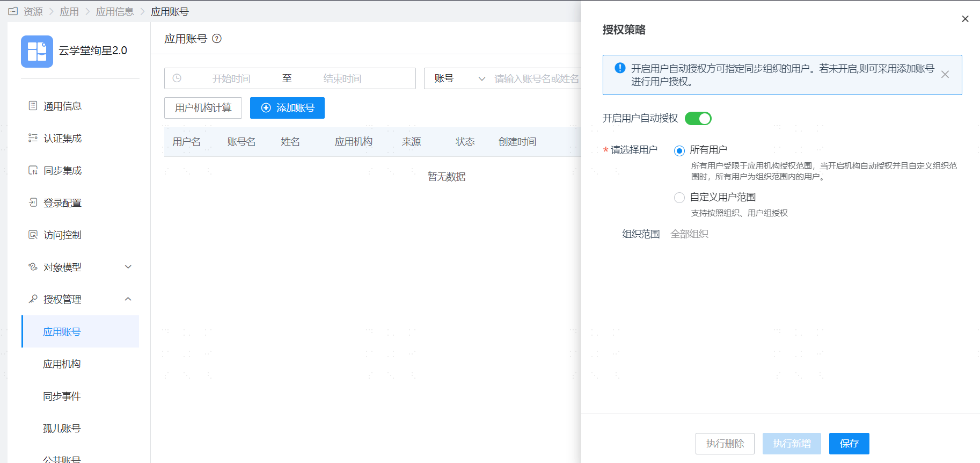Click the 开始时间 date input

[x=231, y=78]
